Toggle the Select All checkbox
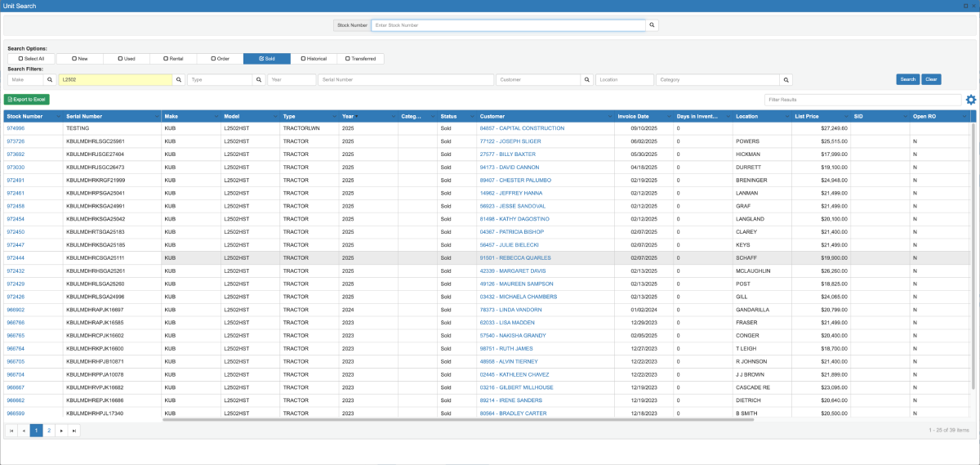 coord(31,59)
